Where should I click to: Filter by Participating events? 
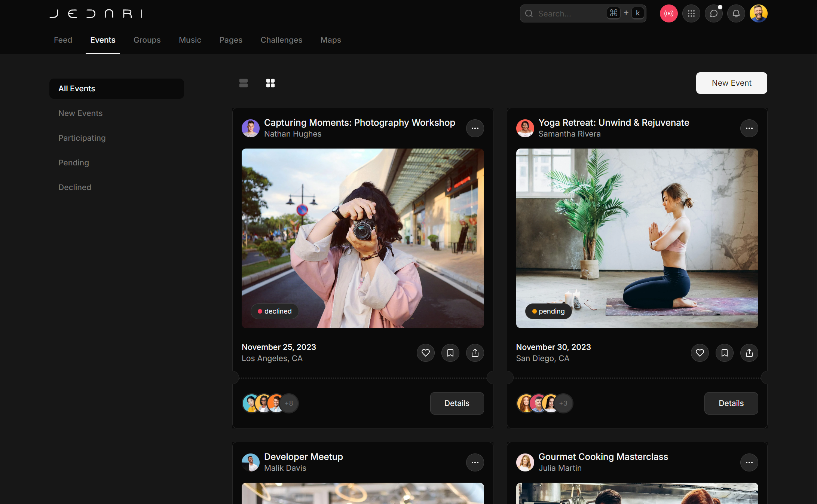point(117,138)
